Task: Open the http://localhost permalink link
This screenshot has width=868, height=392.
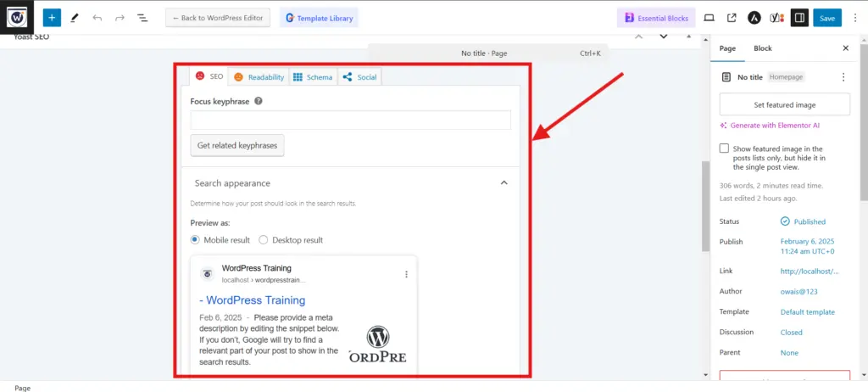Action: [810, 272]
